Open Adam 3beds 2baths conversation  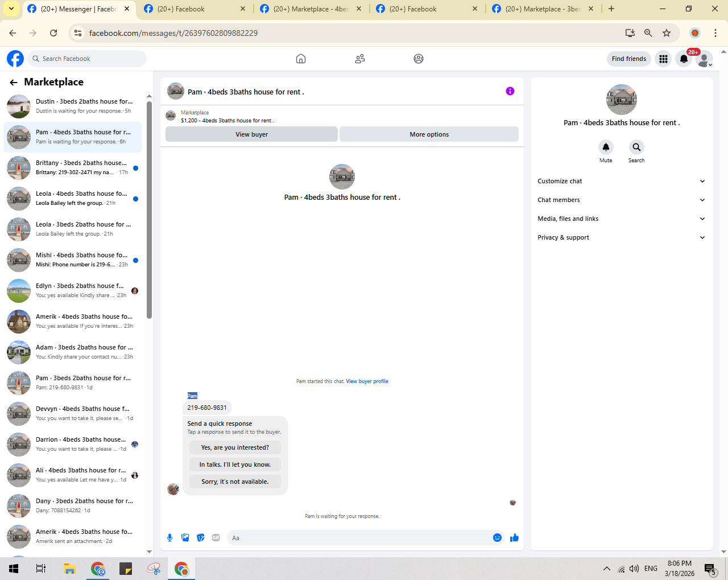pyautogui.click(x=73, y=352)
